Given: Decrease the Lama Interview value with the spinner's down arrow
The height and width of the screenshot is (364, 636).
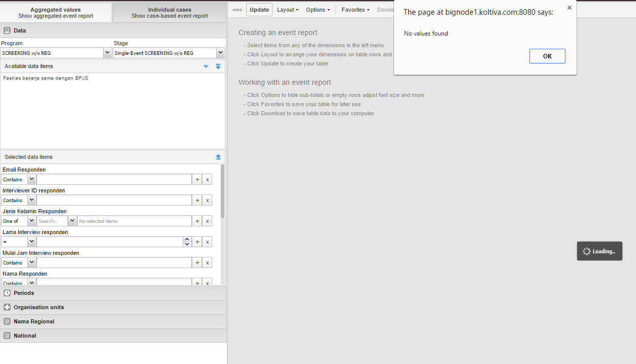Looking at the screenshot, I should [187, 244].
